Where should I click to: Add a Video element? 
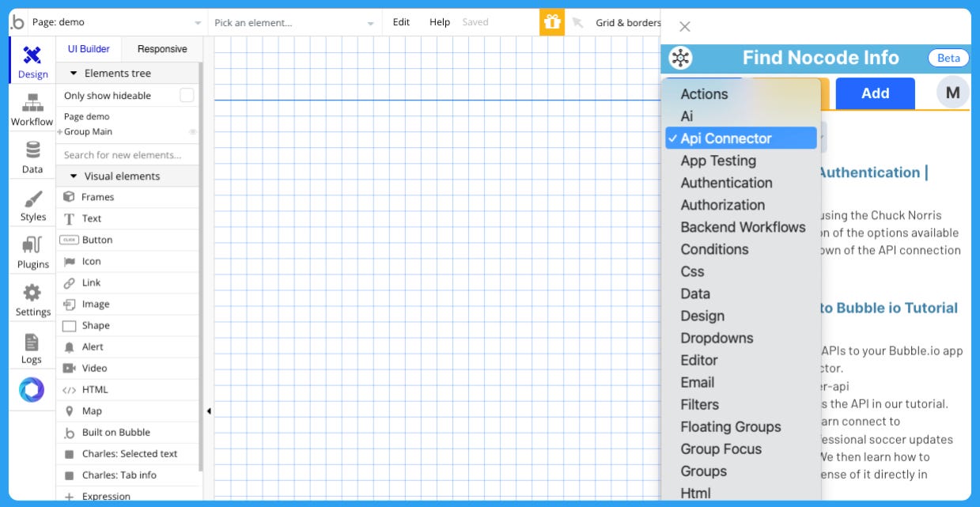point(127,368)
